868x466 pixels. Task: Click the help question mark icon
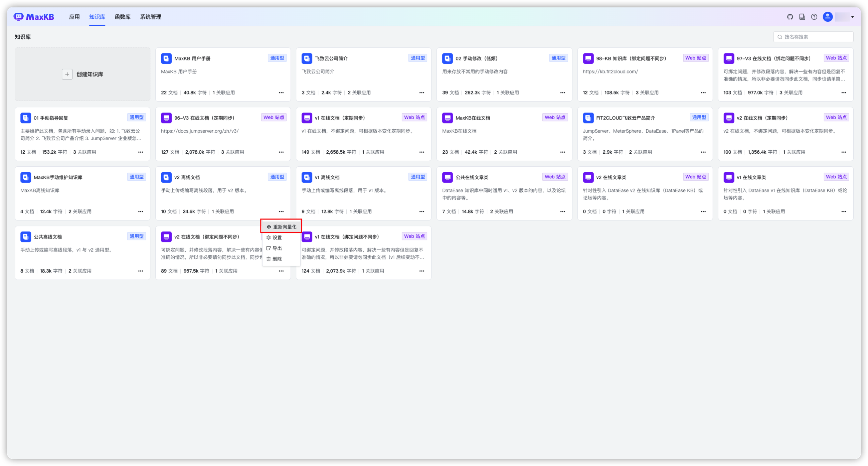pyautogui.click(x=814, y=17)
